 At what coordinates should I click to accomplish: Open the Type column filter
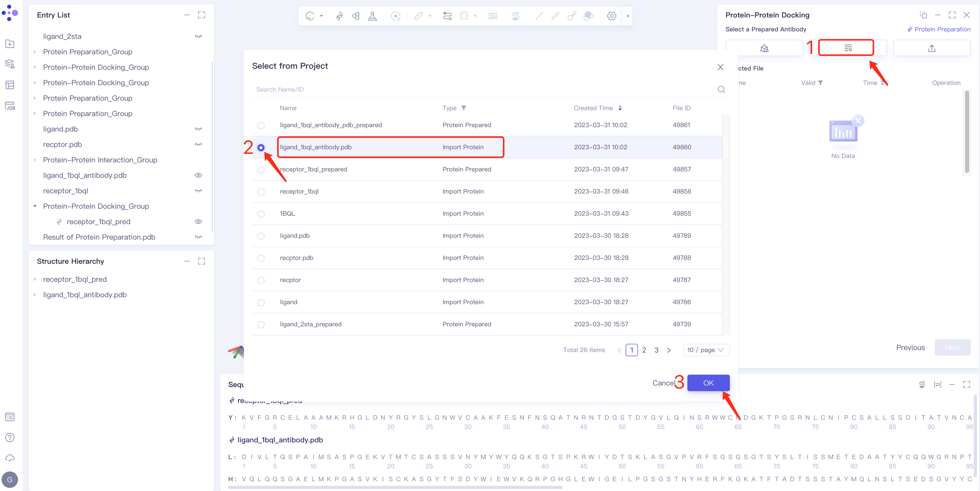click(x=464, y=108)
